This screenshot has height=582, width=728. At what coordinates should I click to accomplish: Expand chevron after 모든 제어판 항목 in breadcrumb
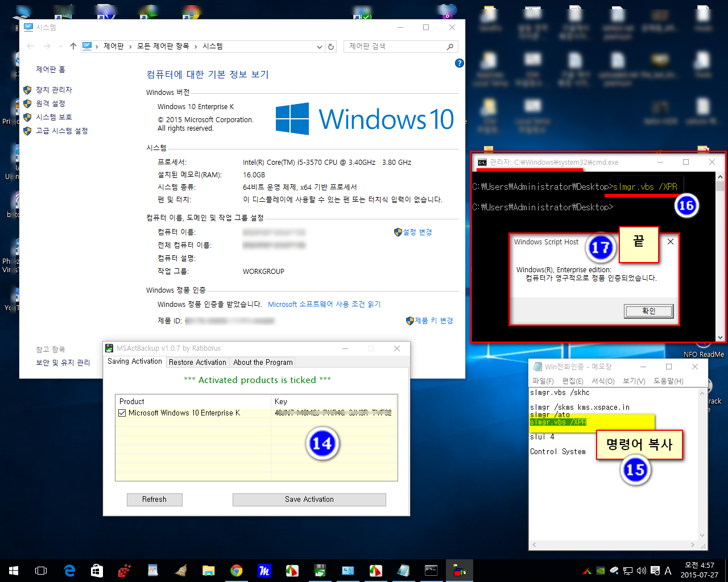[x=196, y=47]
